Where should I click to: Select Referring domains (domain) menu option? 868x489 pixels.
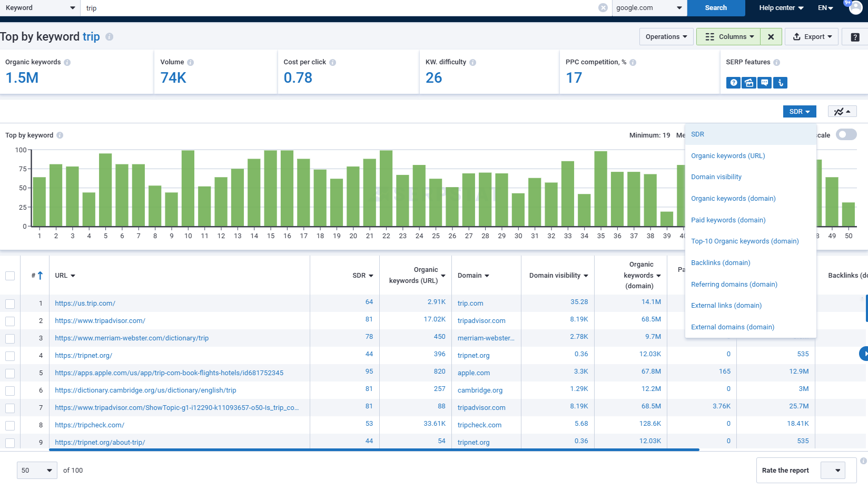751,285
